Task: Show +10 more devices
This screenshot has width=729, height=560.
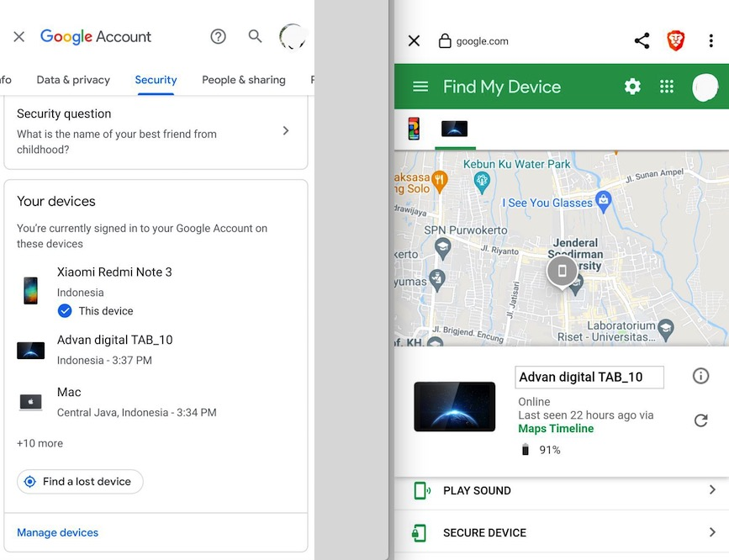Action: pos(40,443)
